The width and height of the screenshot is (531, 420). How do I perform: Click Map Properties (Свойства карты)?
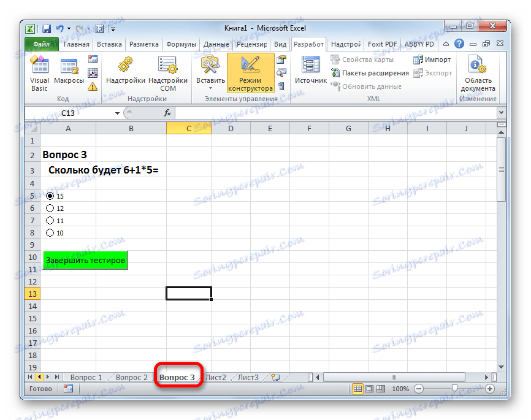pyautogui.click(x=362, y=59)
